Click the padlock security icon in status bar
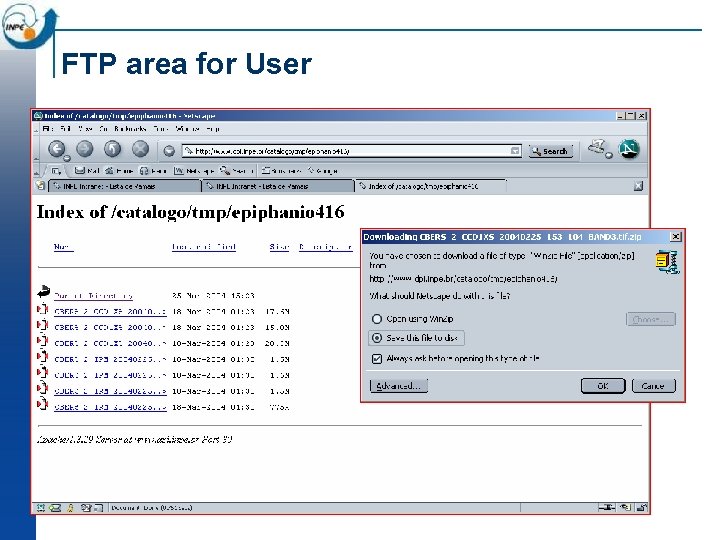Screen dimensions: 720x540 point(641,507)
